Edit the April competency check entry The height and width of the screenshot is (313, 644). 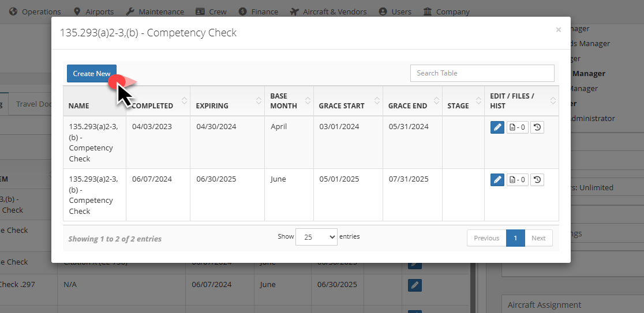click(x=497, y=127)
